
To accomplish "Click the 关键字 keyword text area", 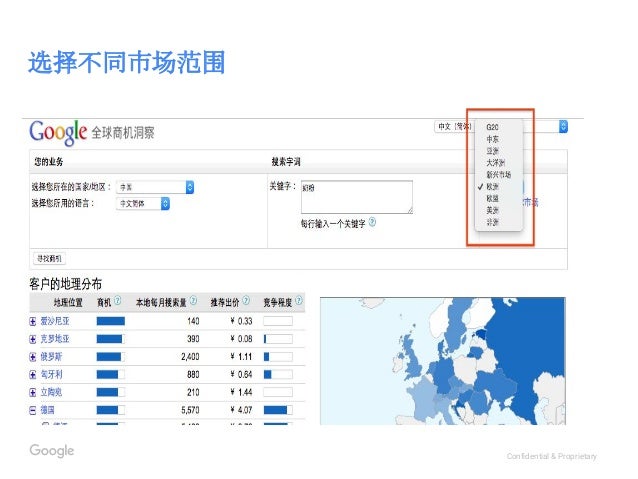I will 357,197.
